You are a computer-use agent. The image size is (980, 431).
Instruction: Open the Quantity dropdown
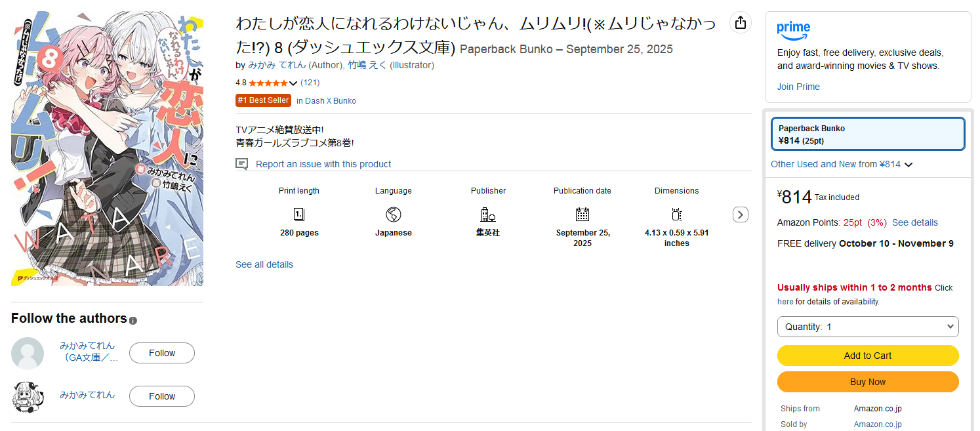(x=868, y=327)
